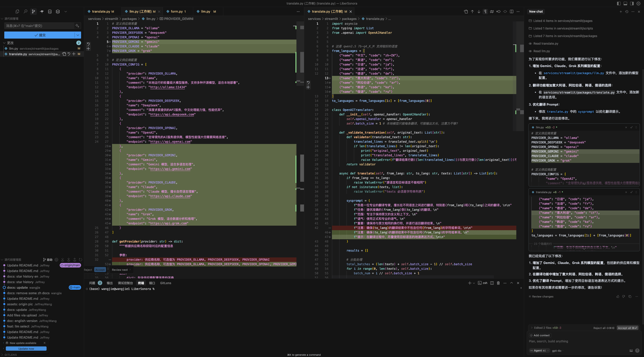Viewport: 644px width, 357px height.
Task: Generate commit message with sparkle icon
Action: 77,26
